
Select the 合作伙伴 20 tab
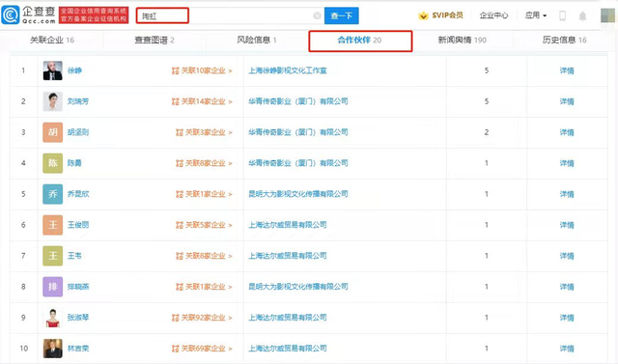360,40
